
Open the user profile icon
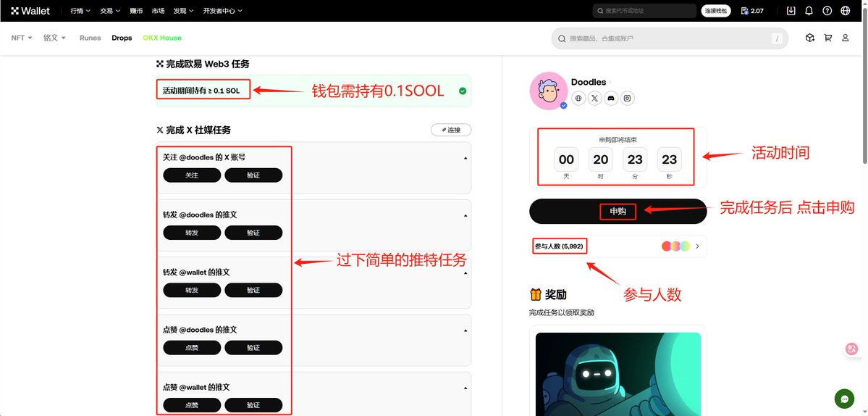point(846,38)
